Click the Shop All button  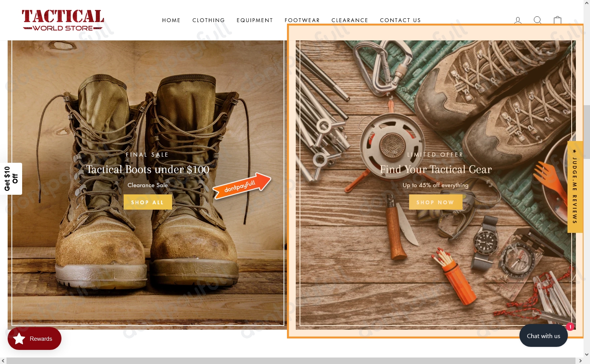pyautogui.click(x=148, y=202)
